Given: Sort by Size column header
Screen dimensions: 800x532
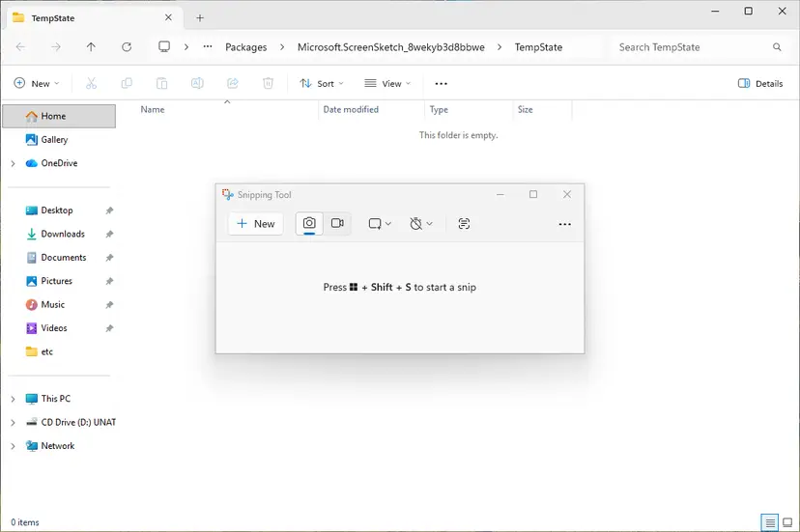Looking at the screenshot, I should (x=525, y=109).
